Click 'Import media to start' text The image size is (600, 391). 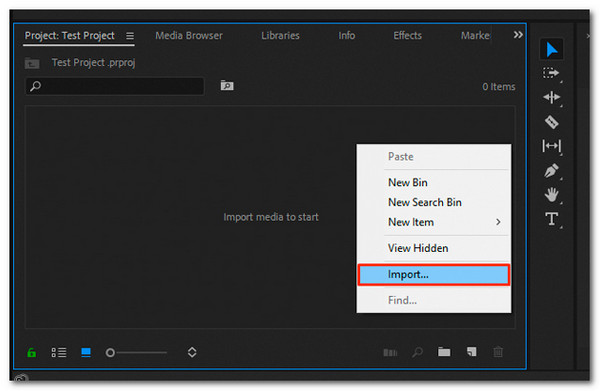click(x=271, y=217)
